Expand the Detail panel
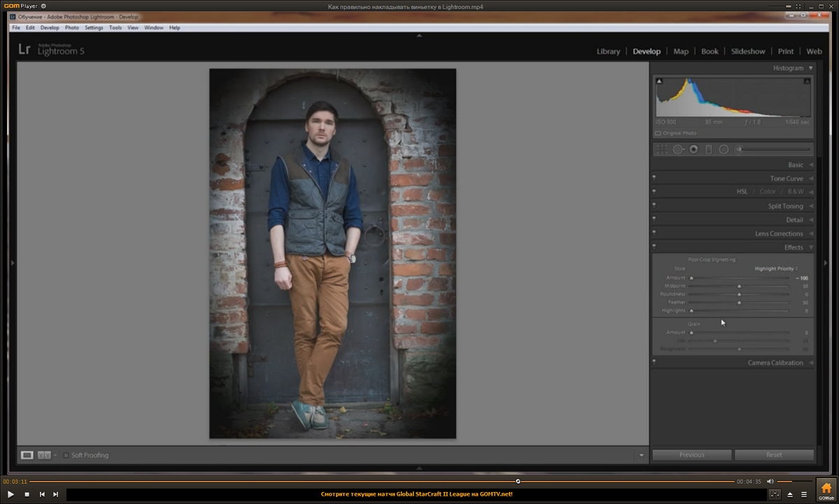 point(810,219)
